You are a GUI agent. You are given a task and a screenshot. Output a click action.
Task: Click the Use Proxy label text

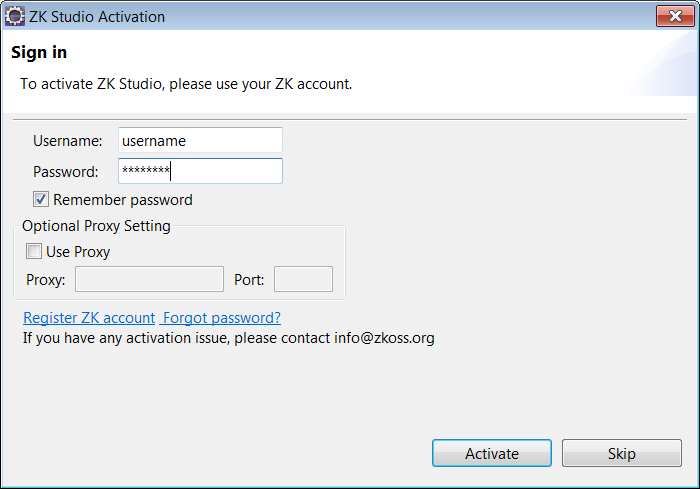click(x=78, y=252)
